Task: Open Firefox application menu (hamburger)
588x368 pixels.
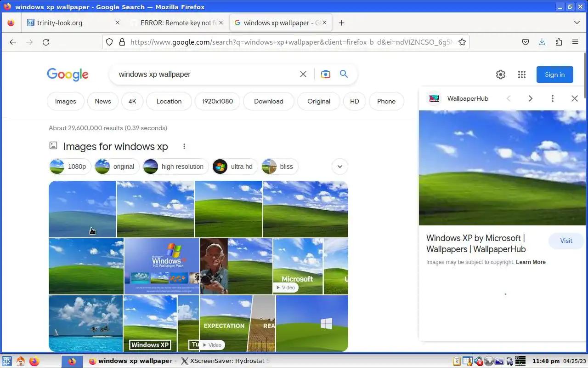Action: click(575, 42)
